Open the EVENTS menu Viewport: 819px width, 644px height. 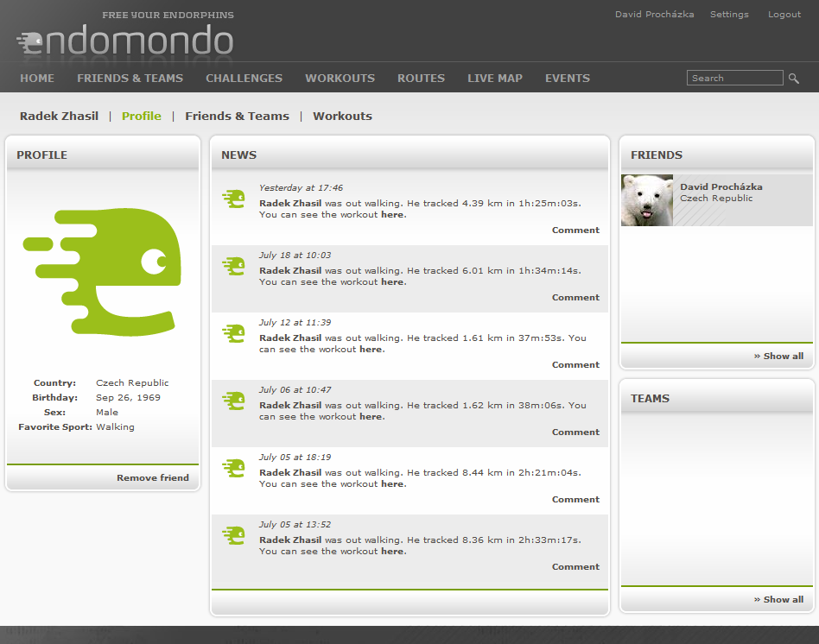pyautogui.click(x=568, y=79)
